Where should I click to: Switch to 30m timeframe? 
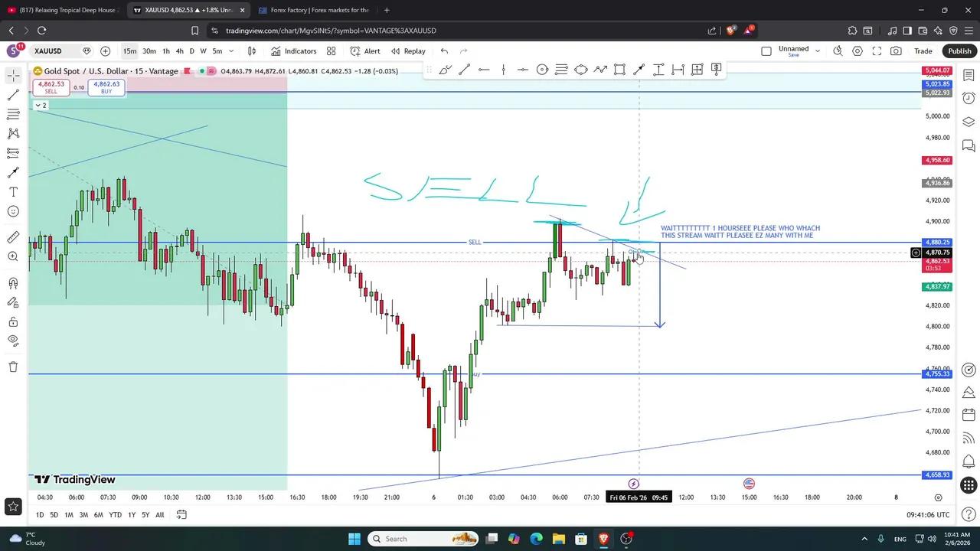149,51
